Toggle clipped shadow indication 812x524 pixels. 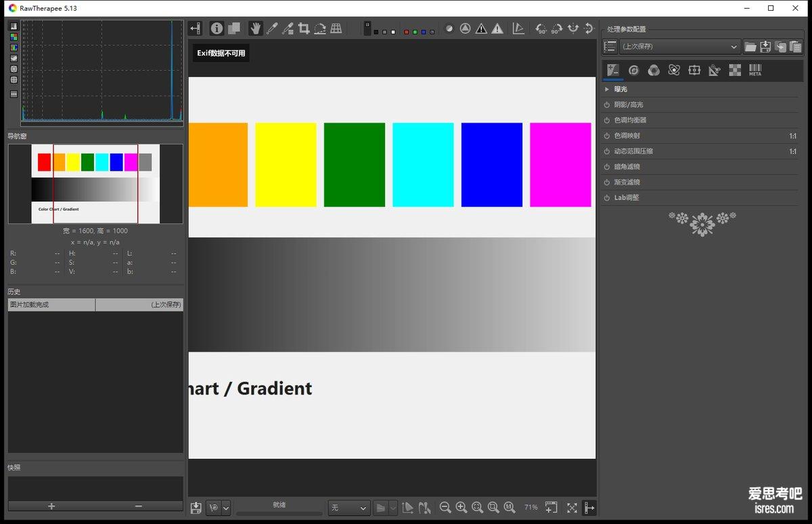click(481, 28)
